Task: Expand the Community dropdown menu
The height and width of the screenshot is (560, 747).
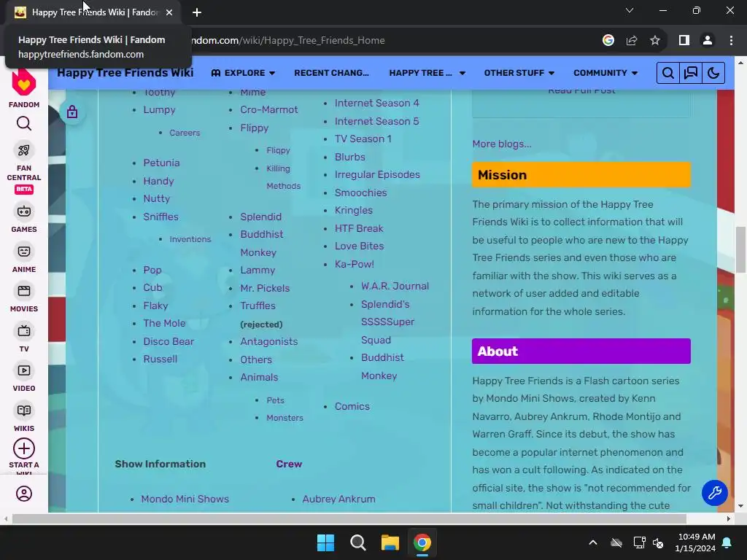Action: pos(605,73)
